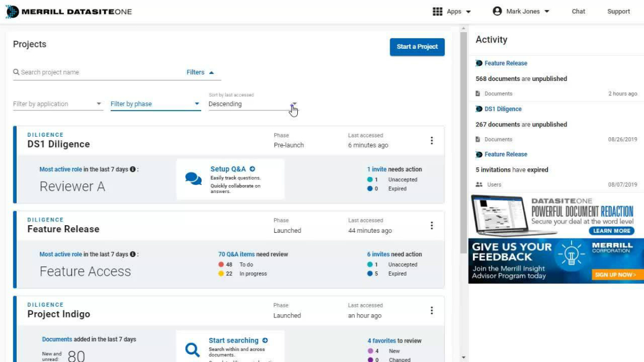Expand the Apps dropdown
644x362 pixels.
pos(469,12)
